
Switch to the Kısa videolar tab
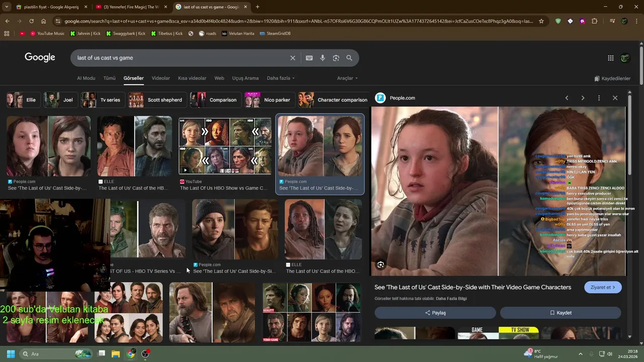pyautogui.click(x=192, y=78)
